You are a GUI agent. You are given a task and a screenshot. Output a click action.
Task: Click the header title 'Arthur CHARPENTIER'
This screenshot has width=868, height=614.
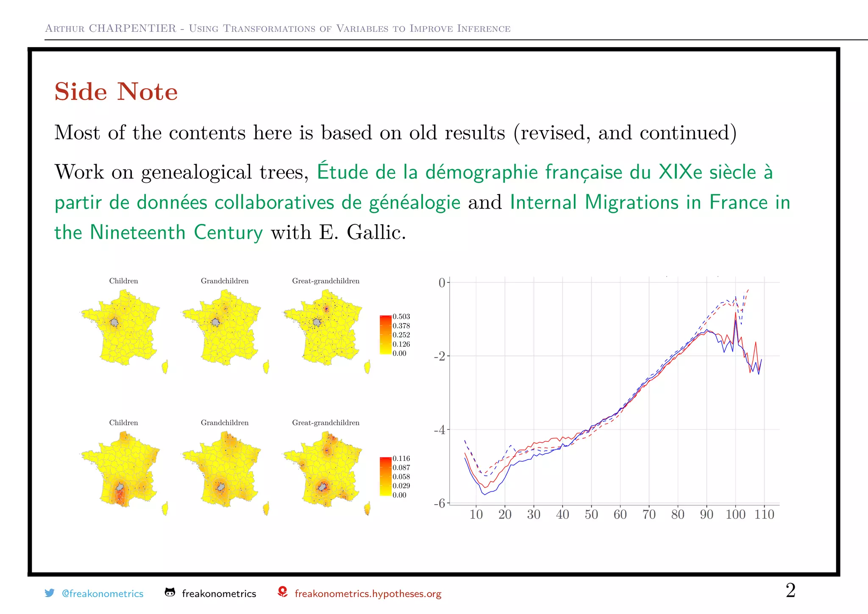coord(111,28)
